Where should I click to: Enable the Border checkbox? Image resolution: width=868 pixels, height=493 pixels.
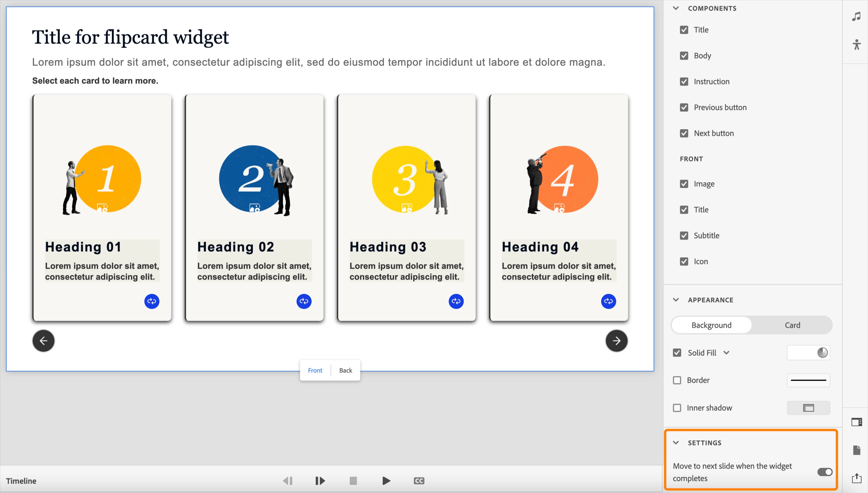coord(677,380)
